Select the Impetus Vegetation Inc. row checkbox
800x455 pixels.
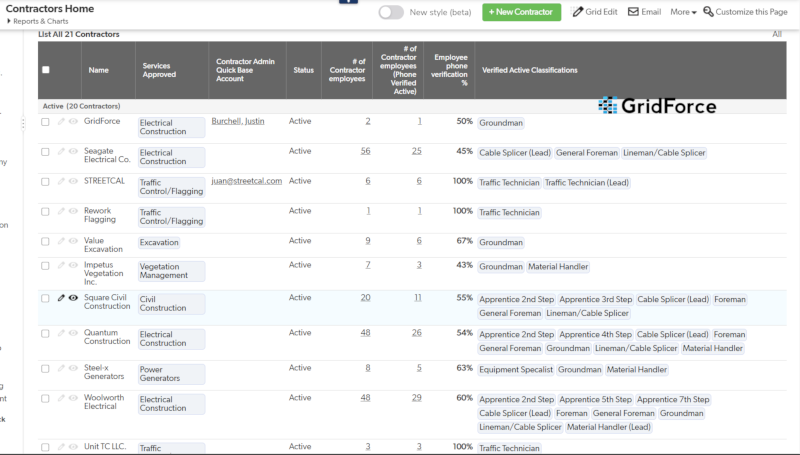45,266
